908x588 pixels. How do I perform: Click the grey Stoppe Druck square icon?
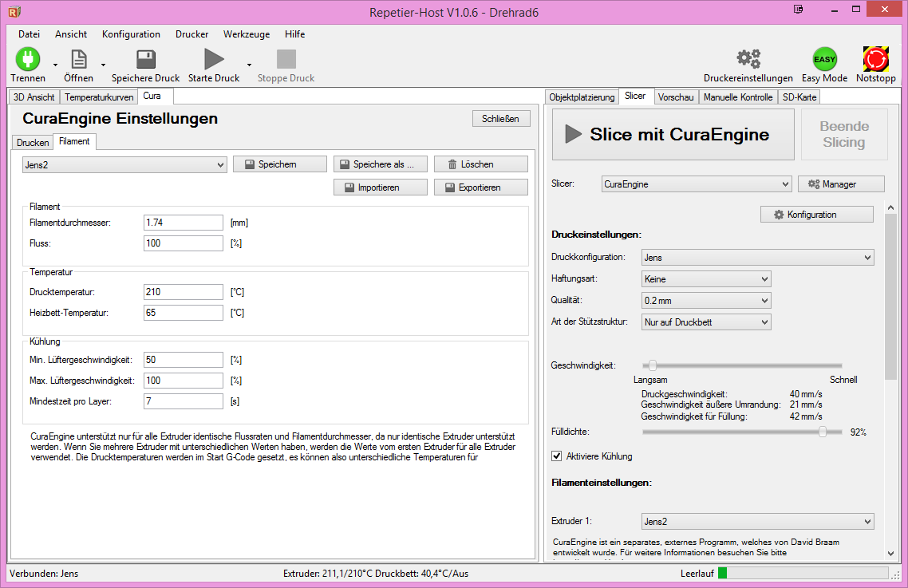(286, 59)
